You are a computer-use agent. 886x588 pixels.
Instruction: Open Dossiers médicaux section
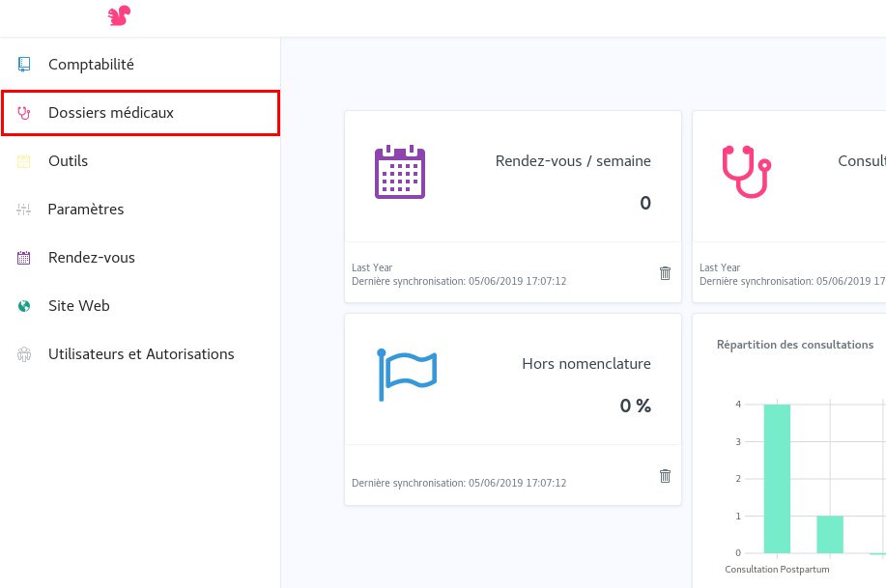(x=111, y=113)
